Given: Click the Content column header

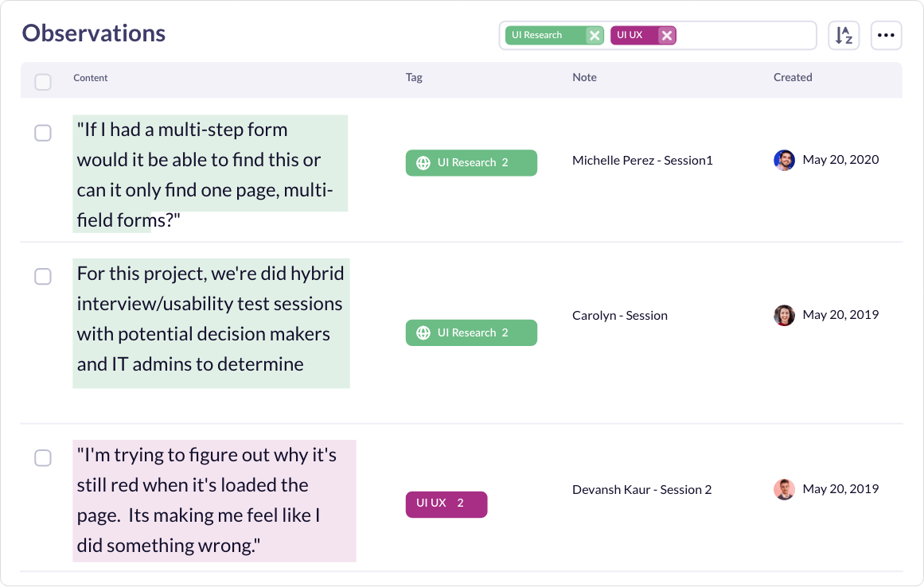Looking at the screenshot, I should pos(91,78).
